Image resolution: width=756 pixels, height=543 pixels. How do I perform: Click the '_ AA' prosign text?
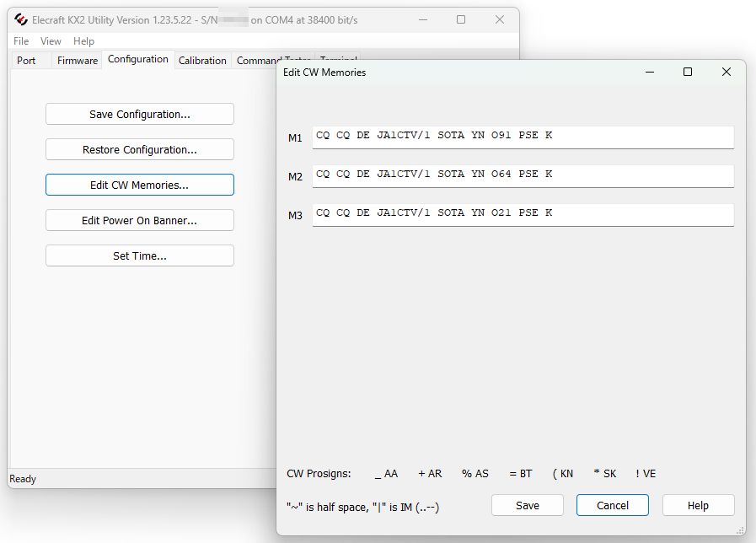click(386, 474)
